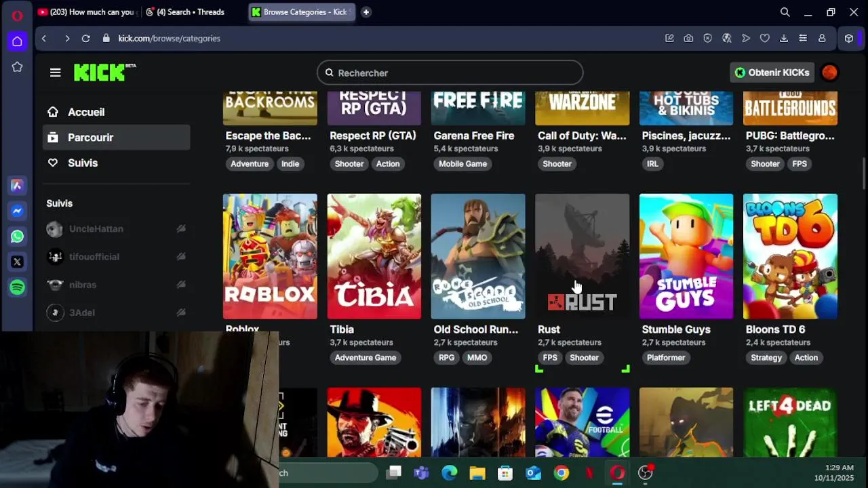
Task: Click the kick.com address bar URL
Action: pos(169,39)
